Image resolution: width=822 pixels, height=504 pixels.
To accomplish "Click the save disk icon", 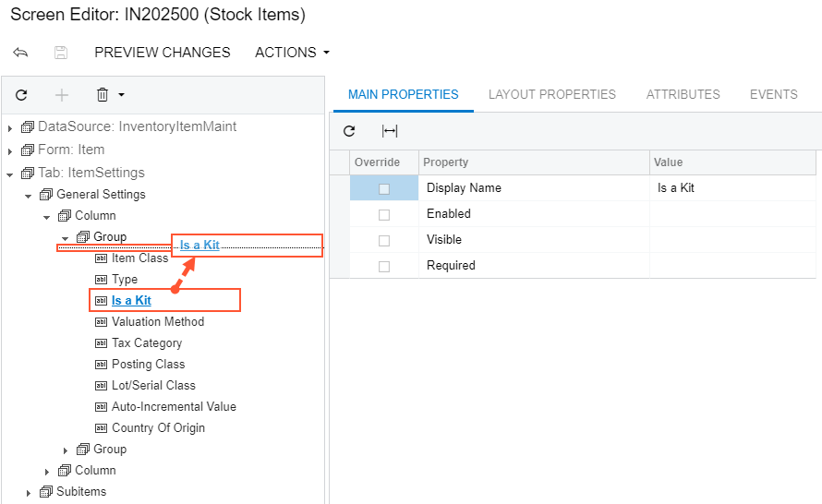I will pos(61,53).
